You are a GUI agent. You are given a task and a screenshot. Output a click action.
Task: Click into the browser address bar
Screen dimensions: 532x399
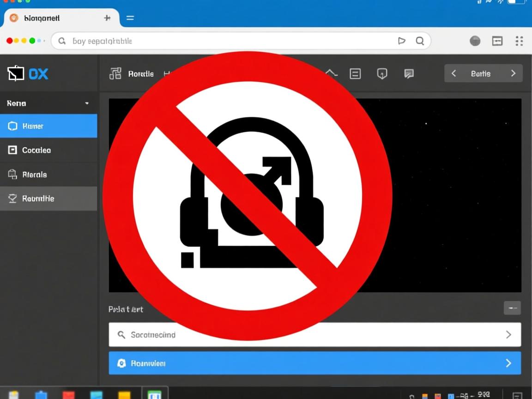[x=231, y=41]
